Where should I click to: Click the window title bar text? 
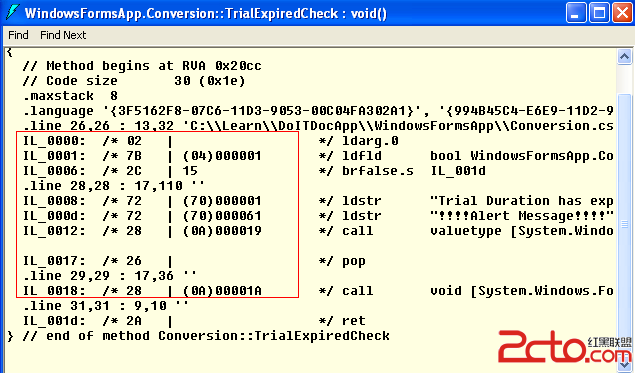(x=206, y=13)
